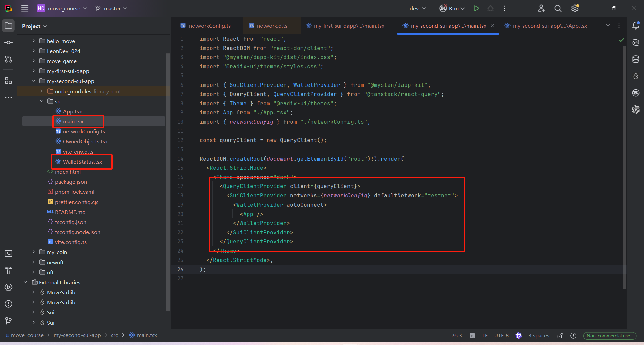Screen dimensions: 644x345
Task: Click the 4 spaces indent widget
Action: click(539, 336)
